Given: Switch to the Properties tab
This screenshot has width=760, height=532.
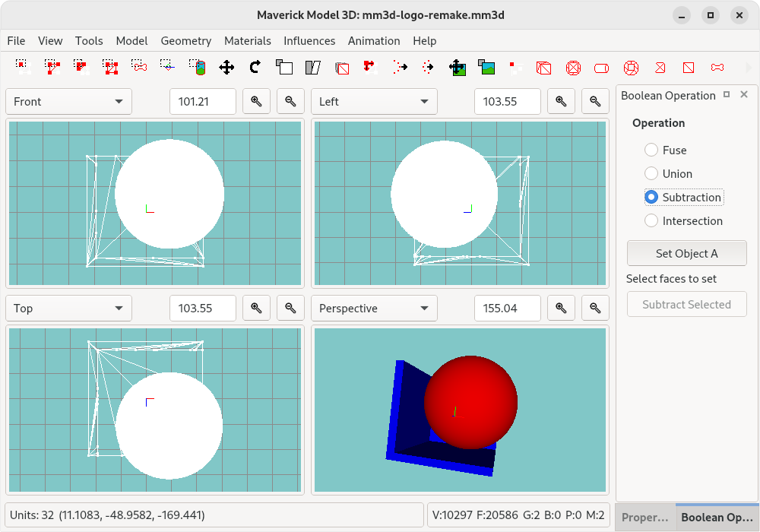Looking at the screenshot, I should (x=645, y=518).
